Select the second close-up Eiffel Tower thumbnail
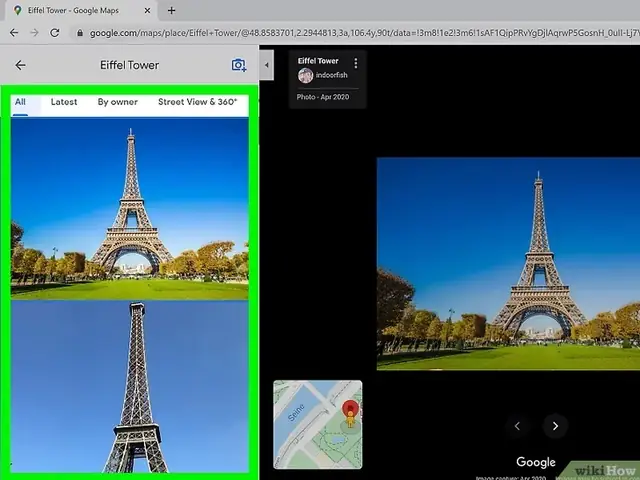This screenshot has width=640, height=480. click(129, 387)
